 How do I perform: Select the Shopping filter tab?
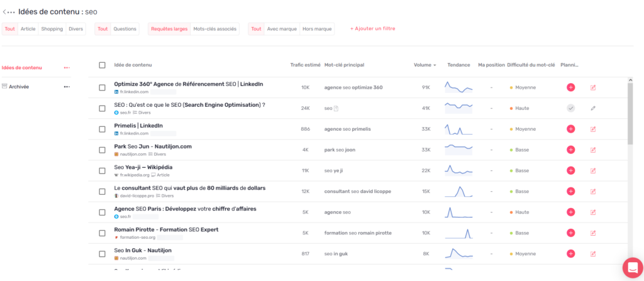coord(52,29)
